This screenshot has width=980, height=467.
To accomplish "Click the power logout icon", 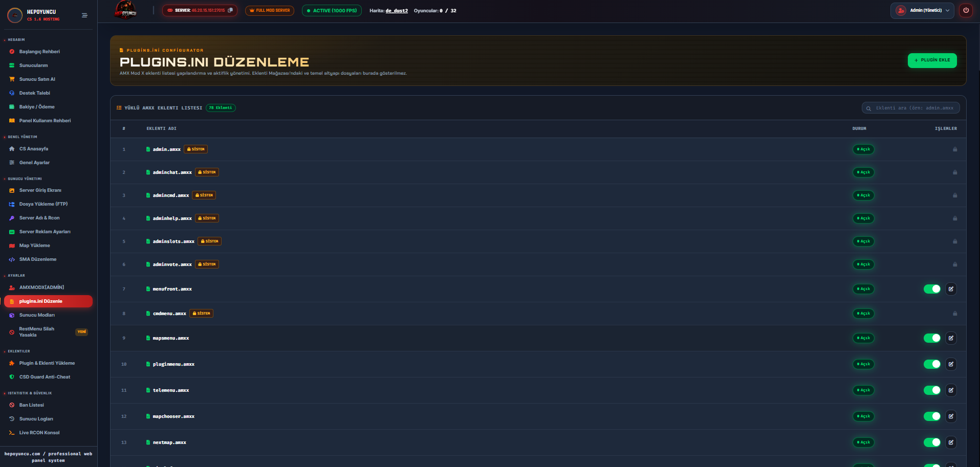I will coord(966,10).
